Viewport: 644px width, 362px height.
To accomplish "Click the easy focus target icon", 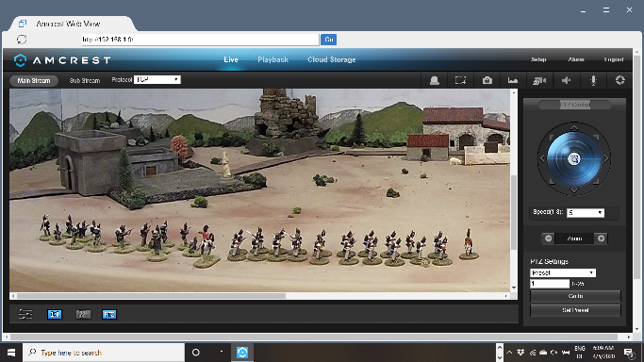I will [620, 80].
